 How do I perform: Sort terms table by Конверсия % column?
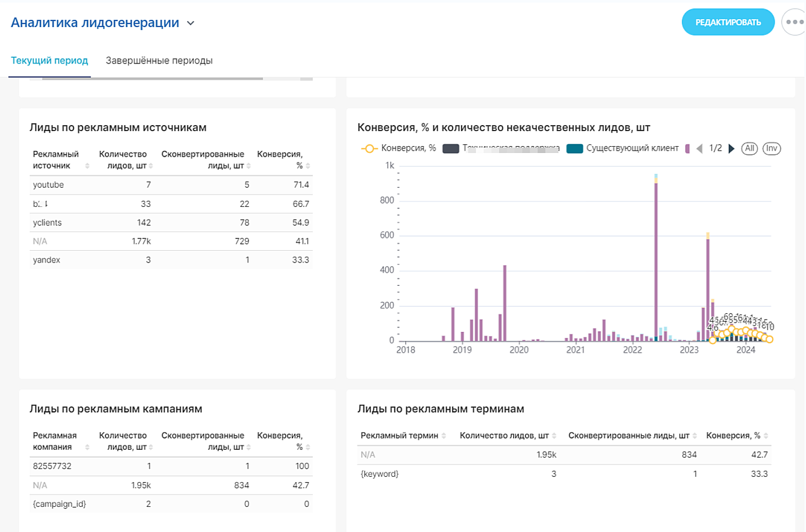[766, 435]
